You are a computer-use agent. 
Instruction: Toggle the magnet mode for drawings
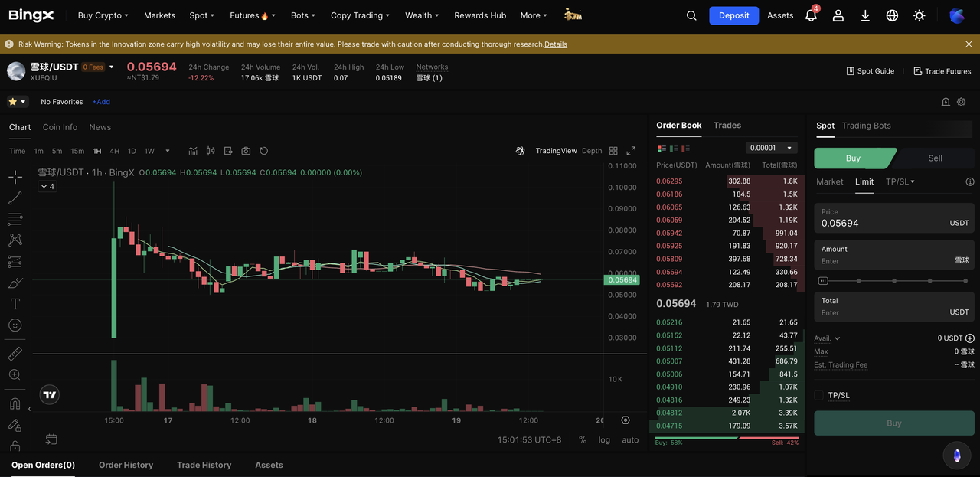pyautogui.click(x=15, y=403)
